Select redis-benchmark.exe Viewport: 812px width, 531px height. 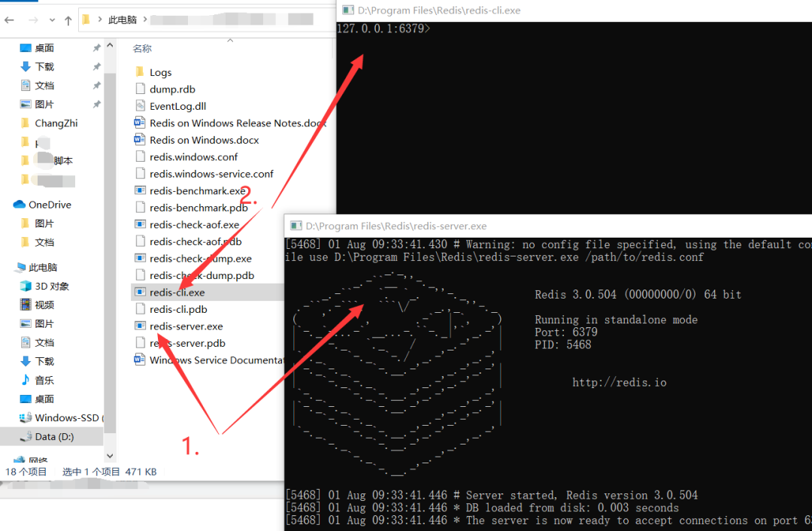click(197, 190)
